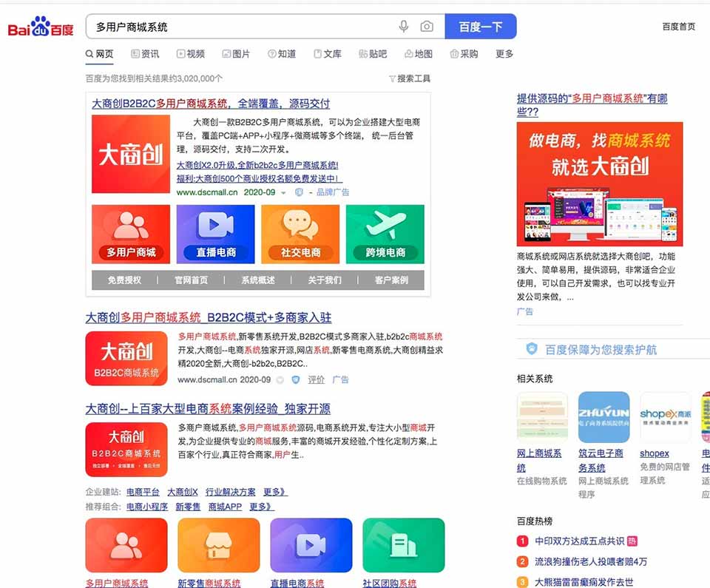
Task: Open the 大商创 red logo thumbnail in top ad
Action: [x=131, y=154]
